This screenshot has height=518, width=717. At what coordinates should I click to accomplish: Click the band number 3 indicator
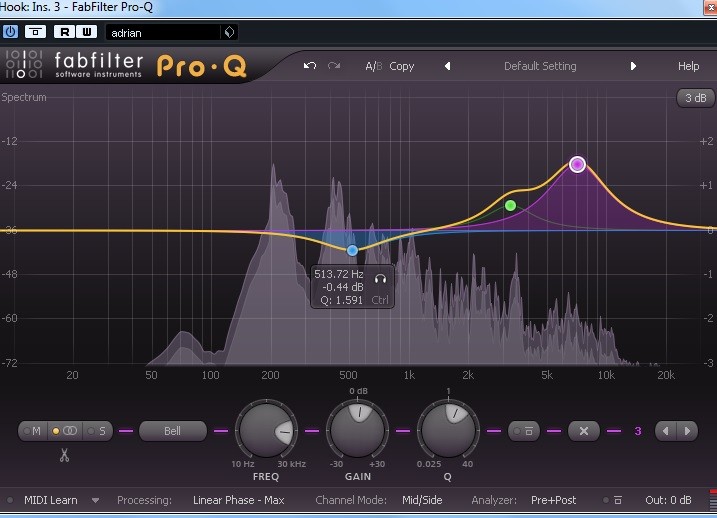click(637, 431)
